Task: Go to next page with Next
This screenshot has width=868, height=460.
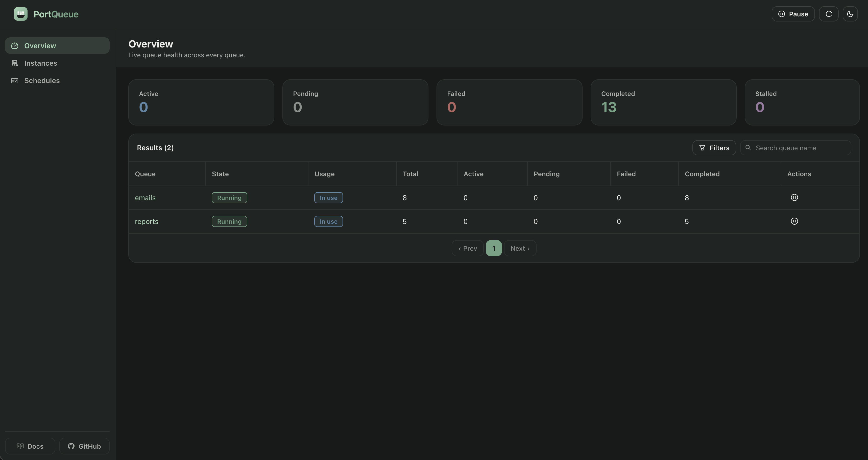Action: point(520,248)
